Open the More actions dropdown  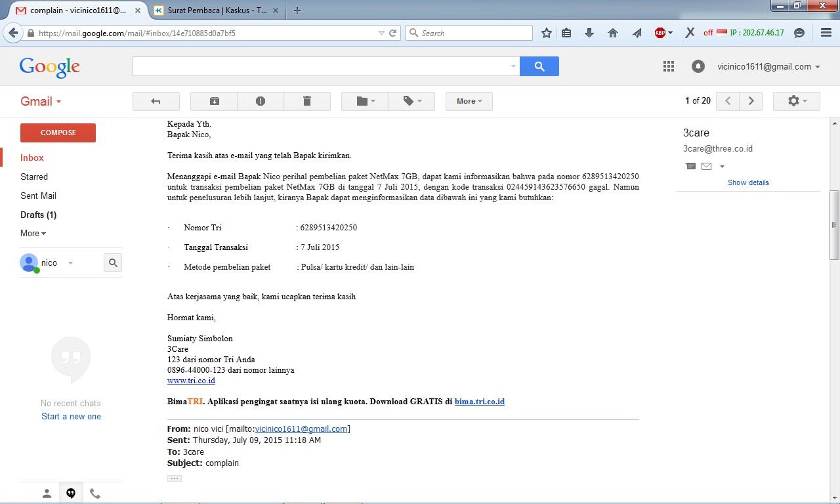pyautogui.click(x=469, y=101)
